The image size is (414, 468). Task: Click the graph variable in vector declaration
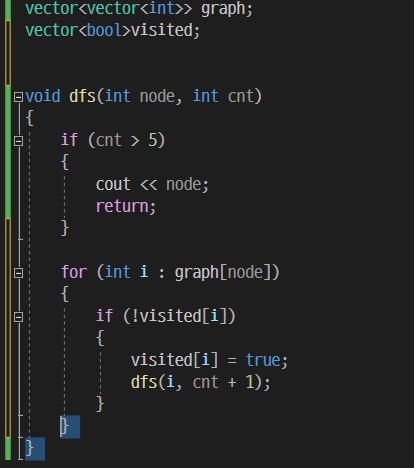(x=223, y=8)
